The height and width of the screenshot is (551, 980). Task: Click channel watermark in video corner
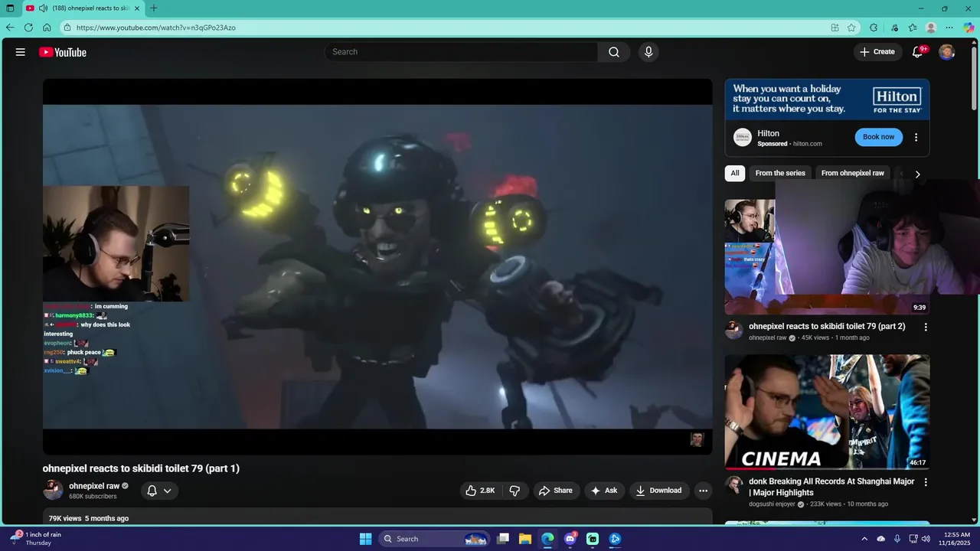point(697,439)
